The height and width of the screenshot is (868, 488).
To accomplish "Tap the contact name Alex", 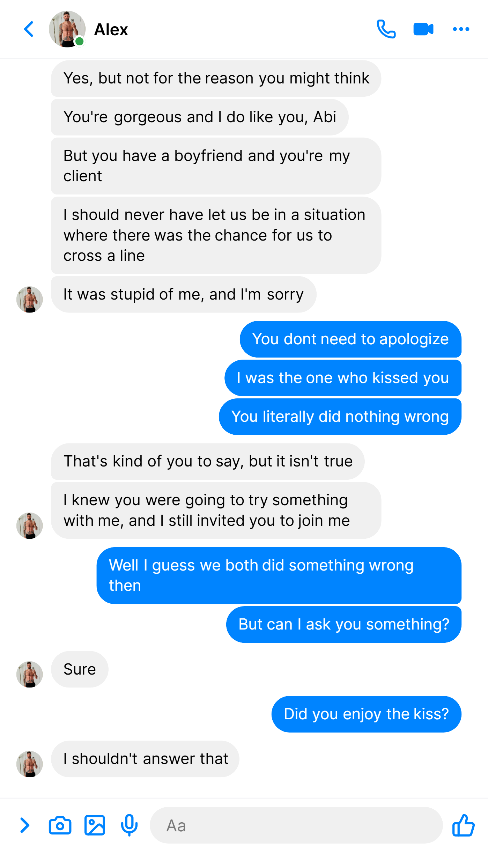I will point(111,30).
